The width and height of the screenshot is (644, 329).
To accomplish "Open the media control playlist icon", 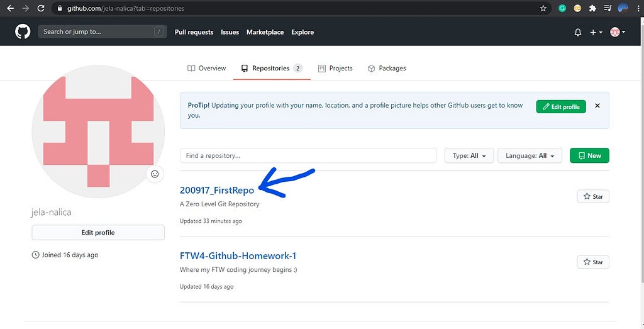I will pyautogui.click(x=608, y=8).
